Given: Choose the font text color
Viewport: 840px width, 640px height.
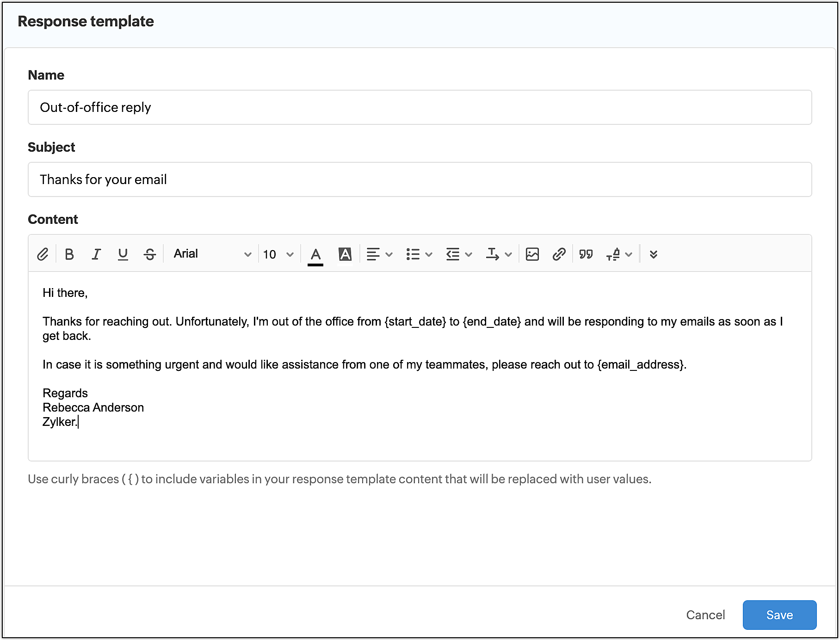Looking at the screenshot, I should coord(315,254).
